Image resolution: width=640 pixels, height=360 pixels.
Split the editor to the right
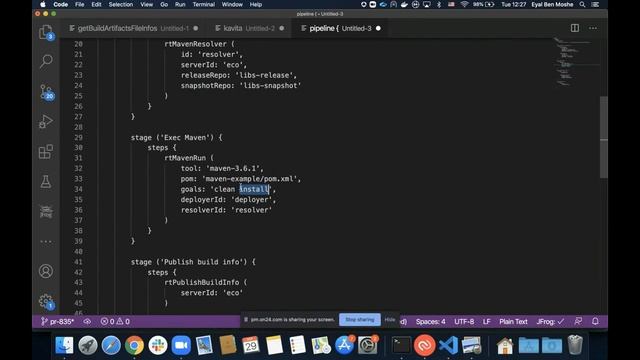(575, 28)
